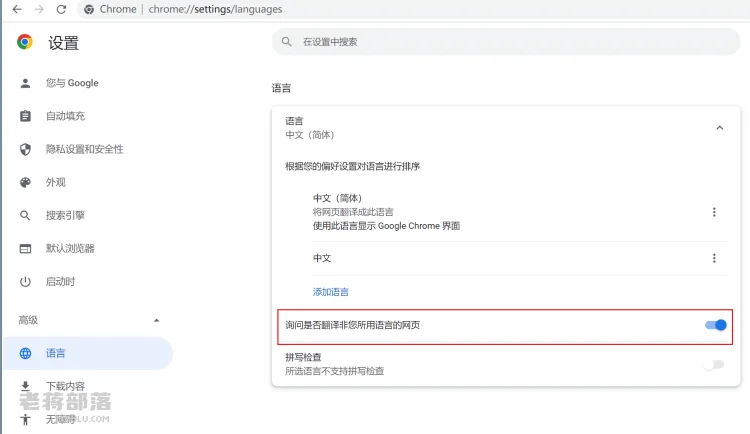Open the 外观 settings page

[x=55, y=182]
